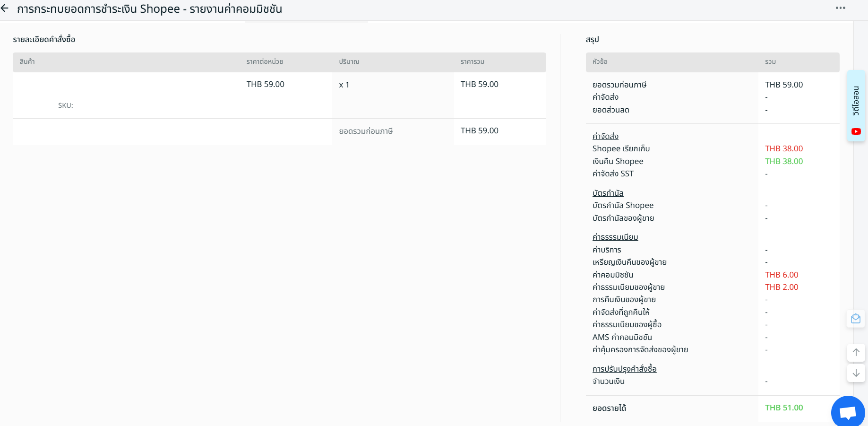Click the ราคาต่อหน่วย column header

coord(265,61)
